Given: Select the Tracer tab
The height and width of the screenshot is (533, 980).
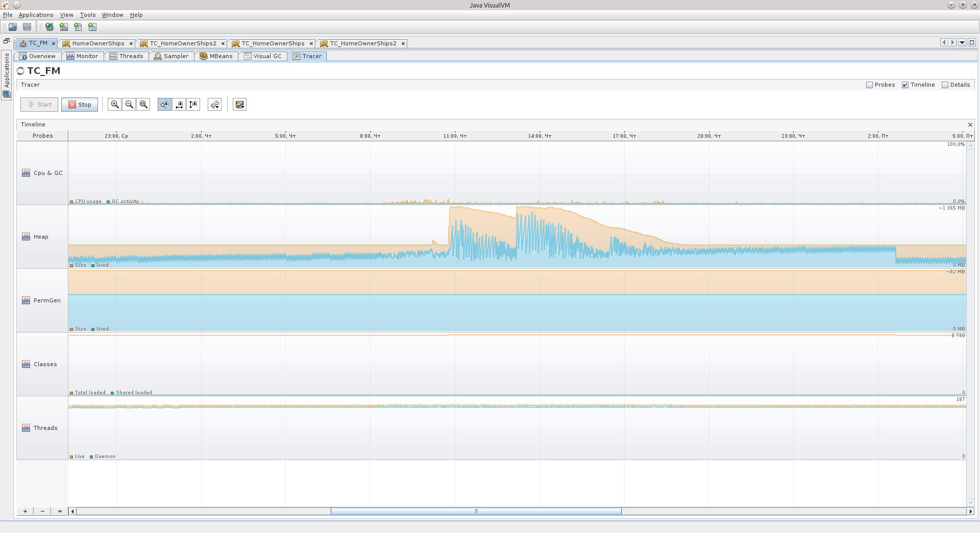Looking at the screenshot, I should 307,56.
